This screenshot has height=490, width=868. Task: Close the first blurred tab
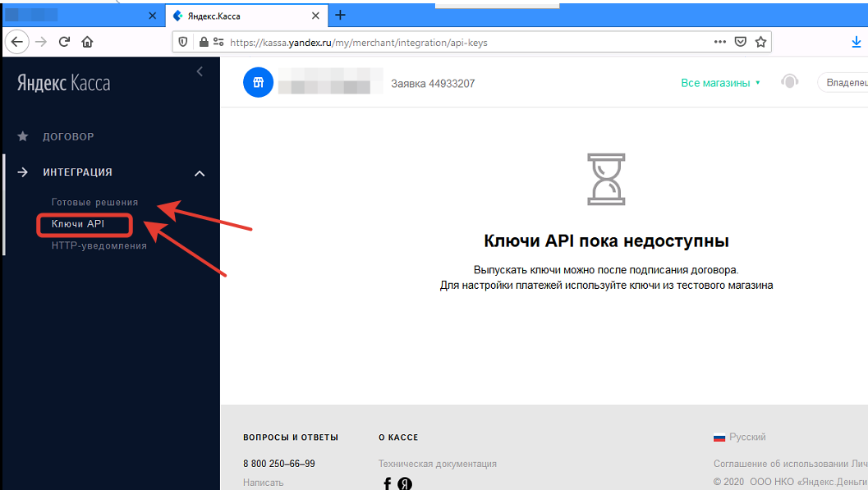[x=152, y=16]
